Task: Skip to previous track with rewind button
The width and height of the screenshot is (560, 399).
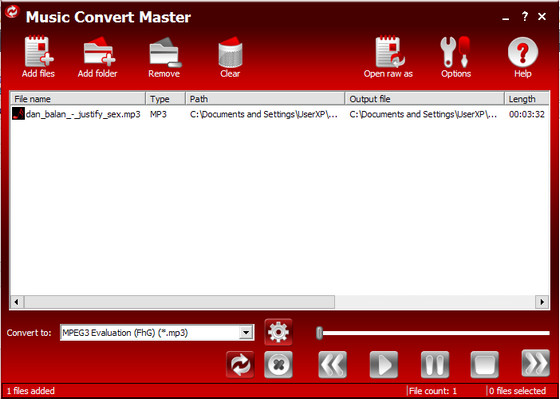Action: 332,364
